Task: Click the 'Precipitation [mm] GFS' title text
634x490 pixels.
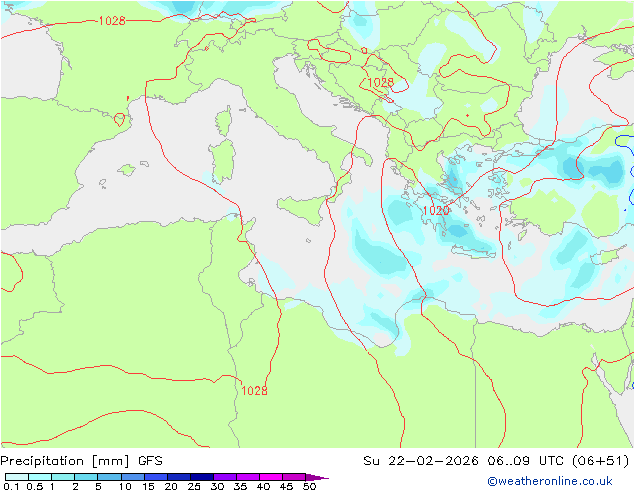Action: point(82,461)
